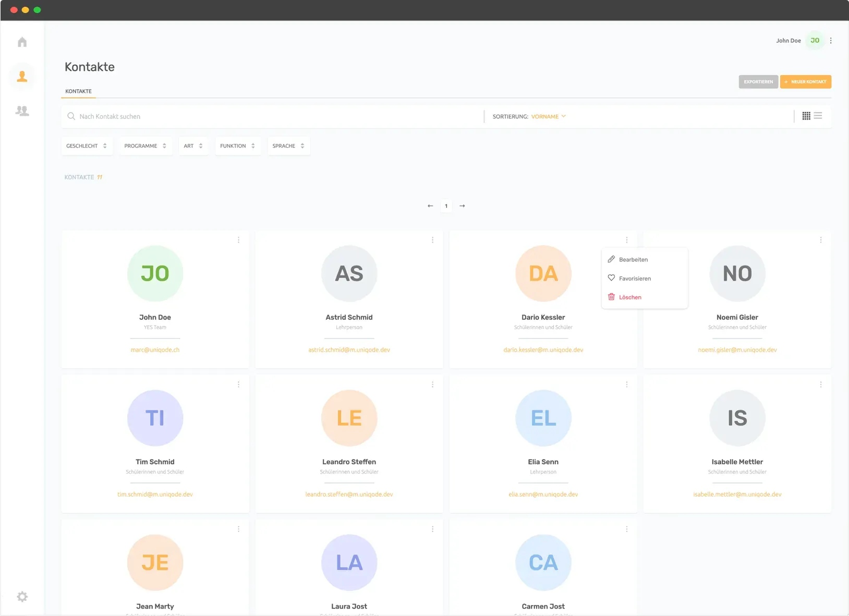This screenshot has width=849, height=616.
Task: Open settings gear in sidebar
Action: [22, 597]
